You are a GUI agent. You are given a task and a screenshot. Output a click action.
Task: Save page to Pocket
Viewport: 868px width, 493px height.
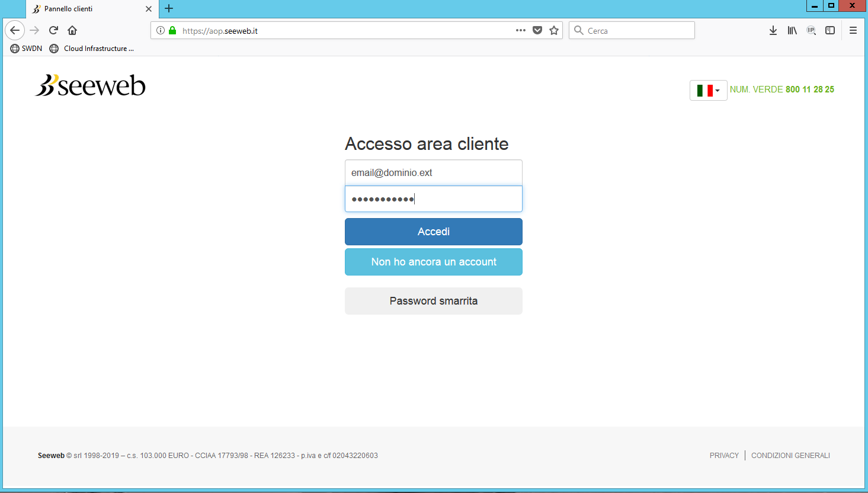pyautogui.click(x=537, y=30)
